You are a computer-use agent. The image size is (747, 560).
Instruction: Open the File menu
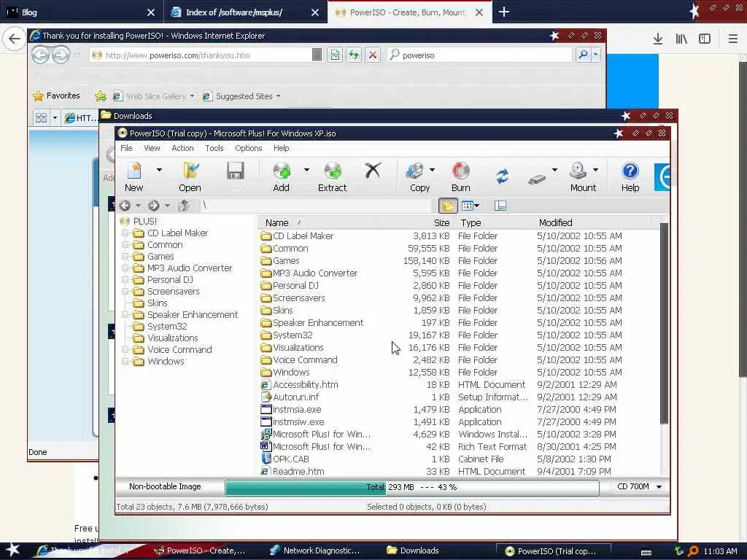pos(126,148)
